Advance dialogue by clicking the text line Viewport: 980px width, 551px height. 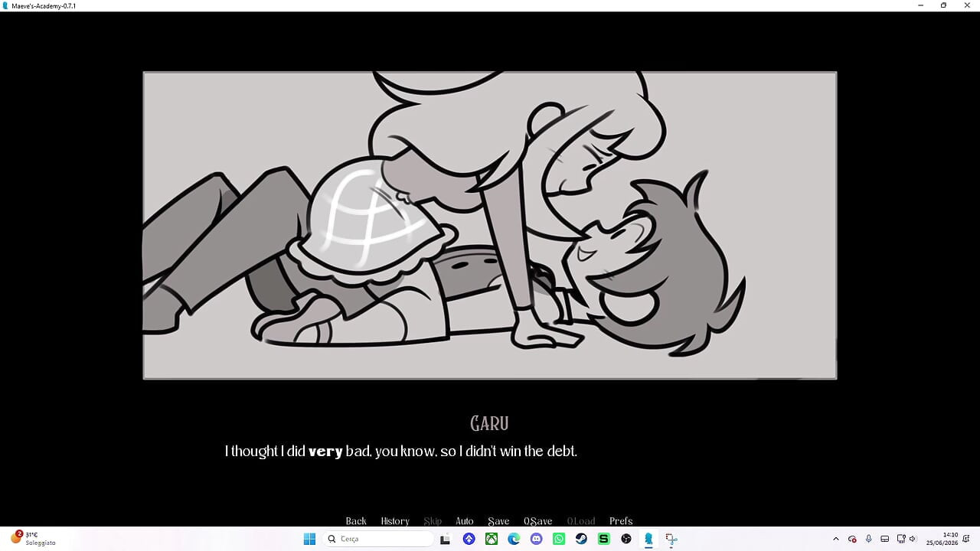coord(401,452)
